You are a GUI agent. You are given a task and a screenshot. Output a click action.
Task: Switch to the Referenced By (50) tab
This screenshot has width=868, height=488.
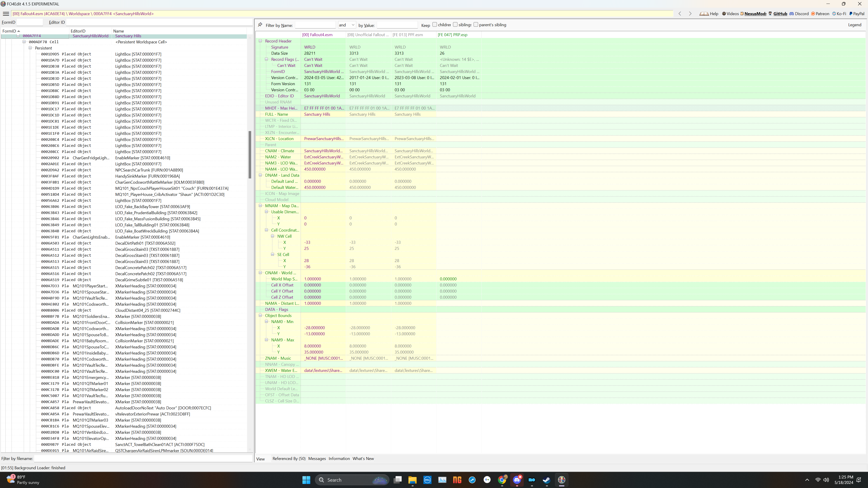pyautogui.click(x=289, y=459)
